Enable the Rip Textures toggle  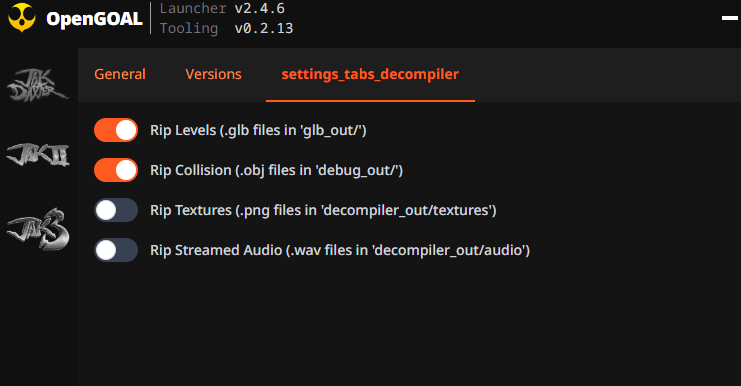click(x=116, y=210)
